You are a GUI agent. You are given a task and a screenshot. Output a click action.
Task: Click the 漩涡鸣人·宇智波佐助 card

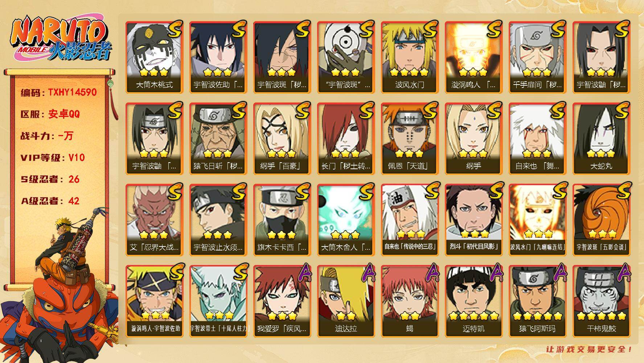(x=154, y=301)
